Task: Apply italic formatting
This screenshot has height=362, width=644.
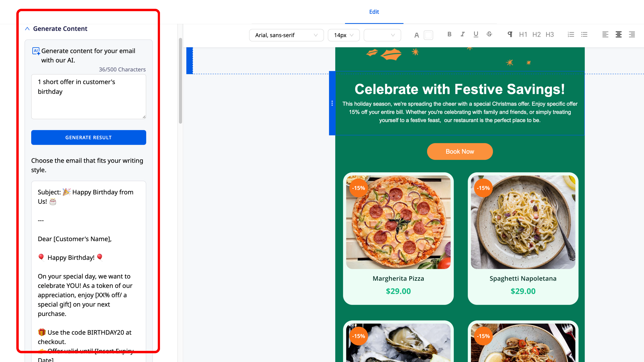Action: [x=462, y=34]
